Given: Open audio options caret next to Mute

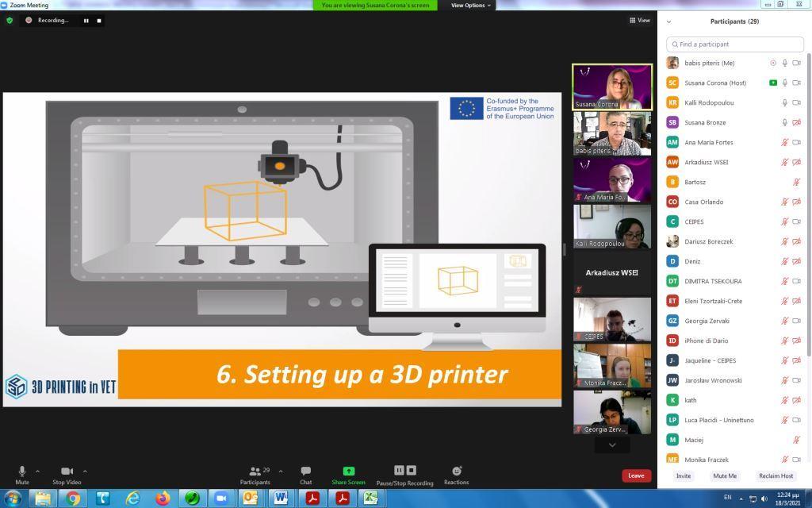Looking at the screenshot, I should (37, 471).
